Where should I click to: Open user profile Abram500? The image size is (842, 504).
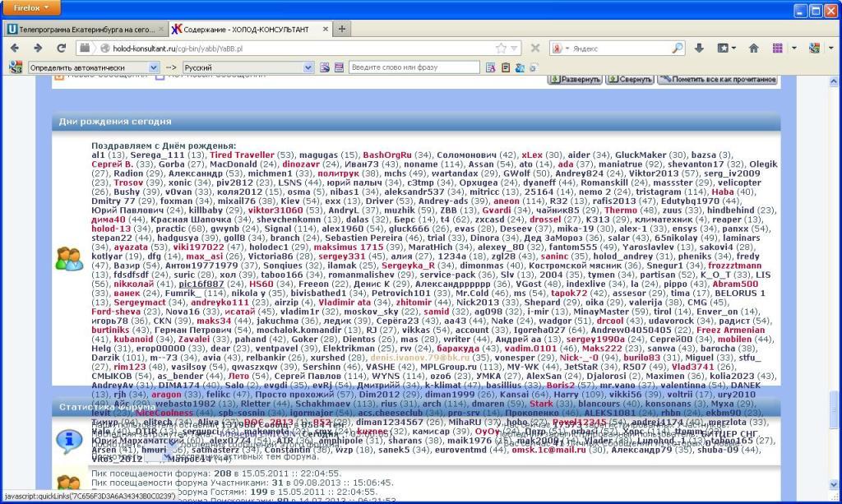click(735, 284)
